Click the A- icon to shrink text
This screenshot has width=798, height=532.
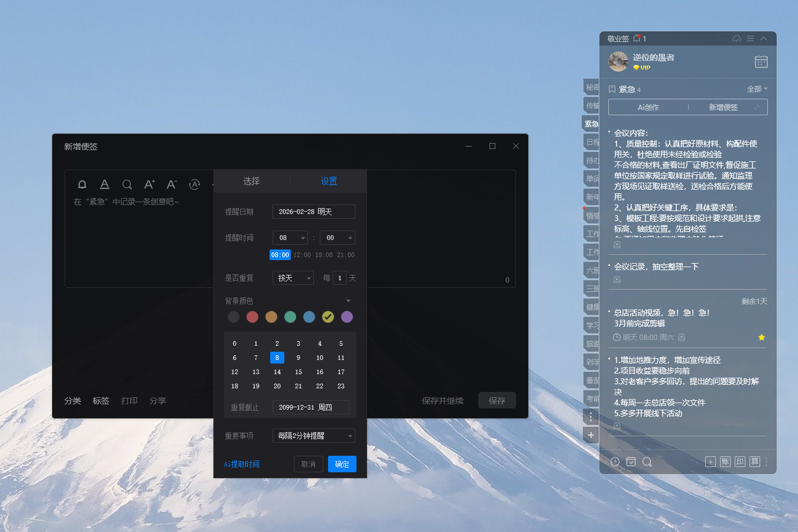(171, 184)
